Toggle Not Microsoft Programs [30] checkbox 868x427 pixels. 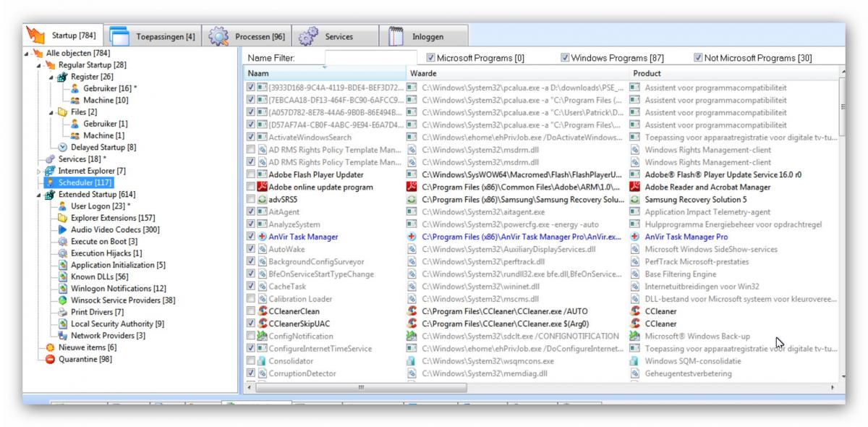pos(698,58)
